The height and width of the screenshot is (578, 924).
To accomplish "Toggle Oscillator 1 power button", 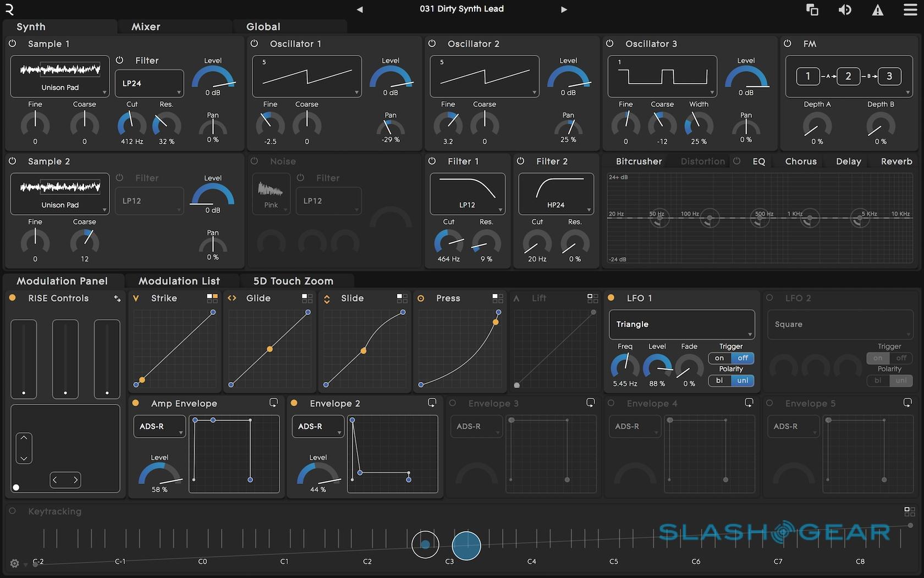I will (254, 43).
